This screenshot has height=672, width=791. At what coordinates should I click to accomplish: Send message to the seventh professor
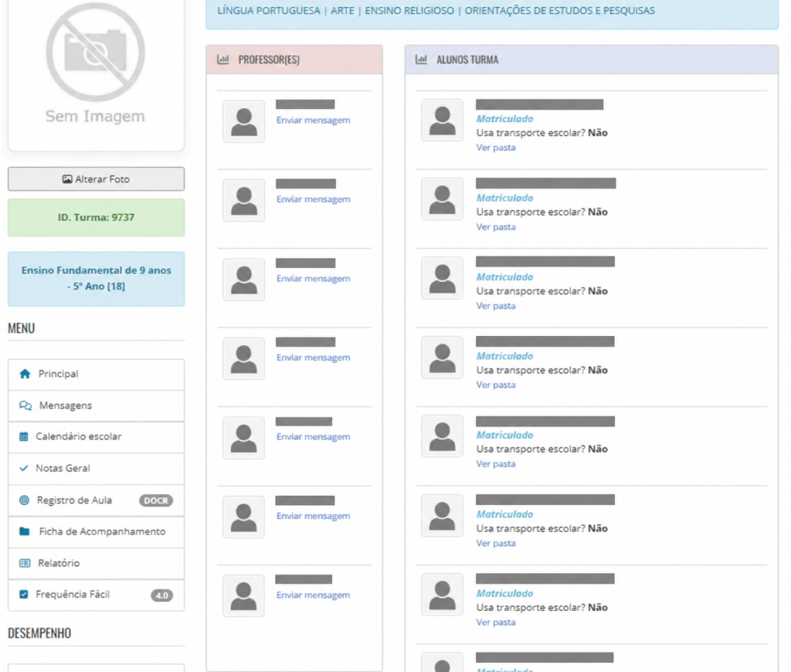coord(314,596)
